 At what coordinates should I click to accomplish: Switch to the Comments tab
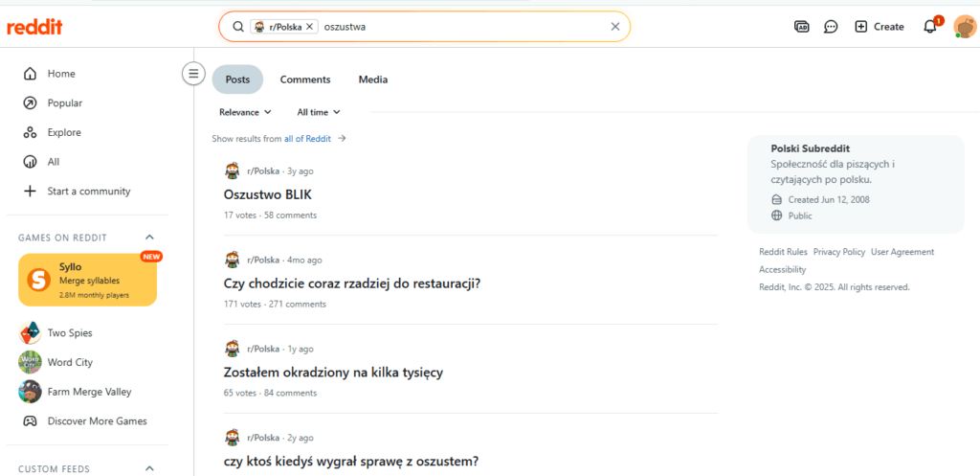[305, 79]
